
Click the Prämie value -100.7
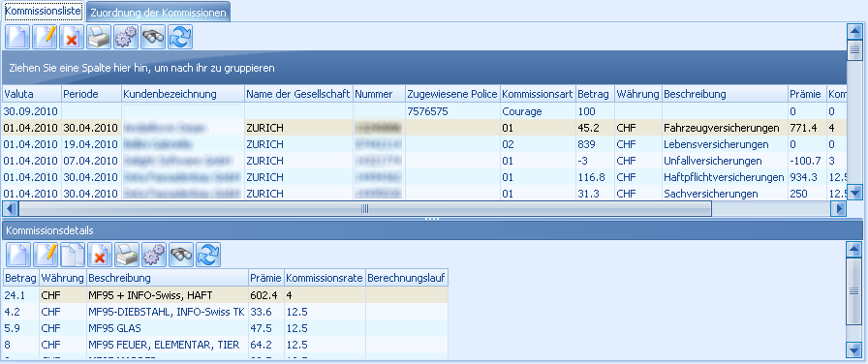pyautogui.click(x=807, y=161)
